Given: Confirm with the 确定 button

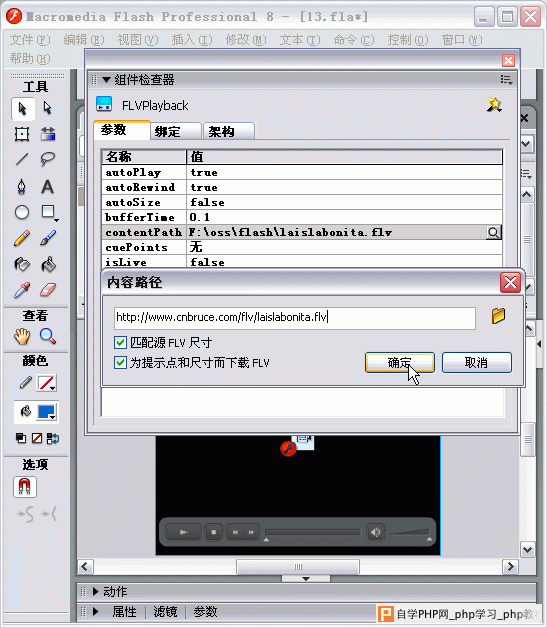Looking at the screenshot, I should 400,362.
